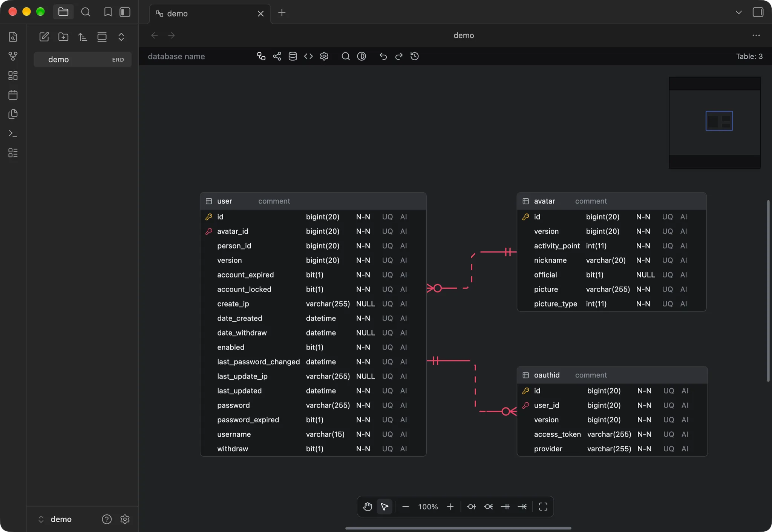The image size is (772, 532).
Task: Zoom out with the minus button
Action: coord(406,506)
